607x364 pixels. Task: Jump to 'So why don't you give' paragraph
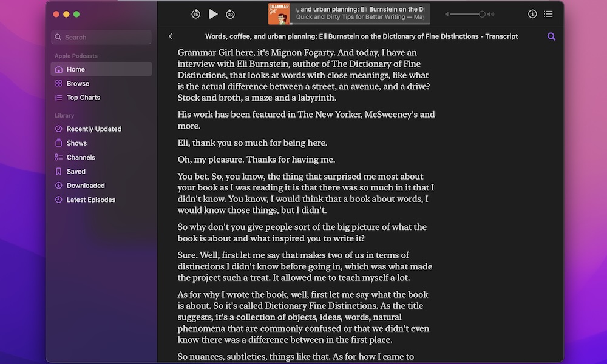pyautogui.click(x=302, y=233)
